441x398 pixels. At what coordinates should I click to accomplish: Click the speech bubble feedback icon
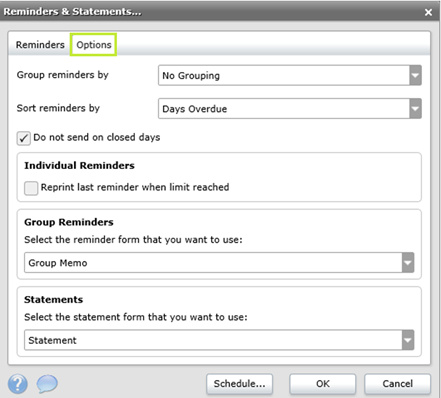tap(47, 383)
